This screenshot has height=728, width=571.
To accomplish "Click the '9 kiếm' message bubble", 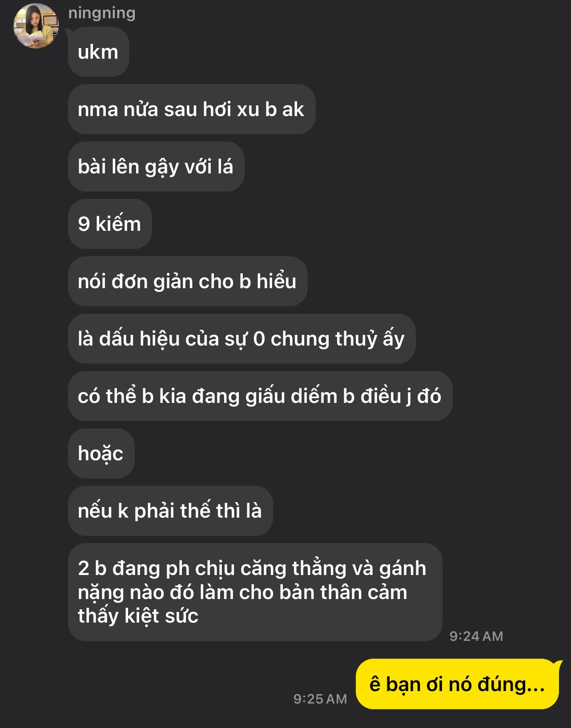I will click(x=110, y=224).
